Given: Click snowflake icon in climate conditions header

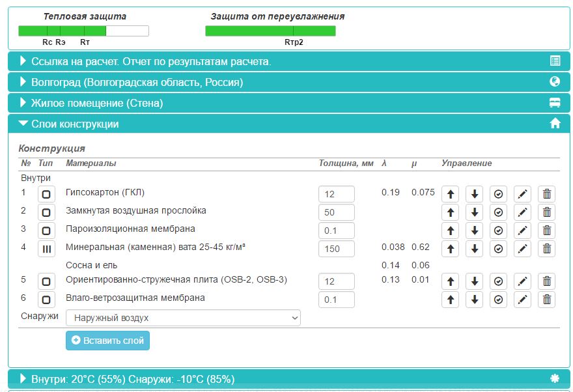Looking at the screenshot, I should pos(555,378).
